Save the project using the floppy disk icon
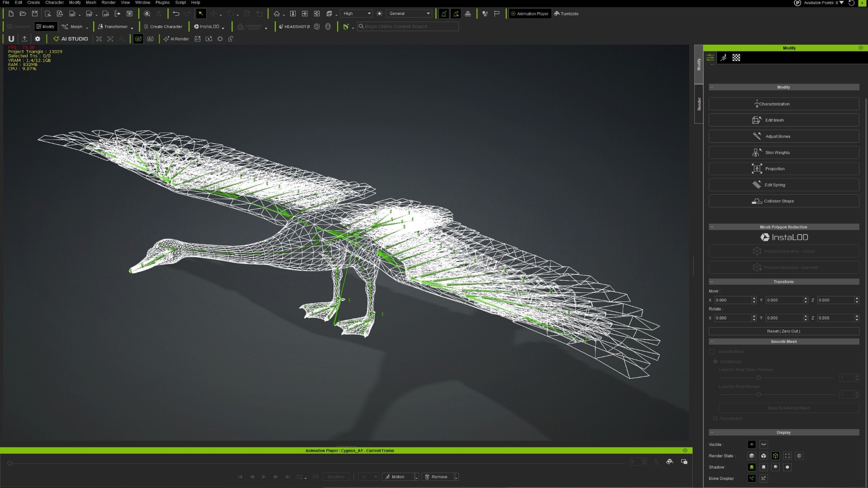This screenshot has height=488, width=868. 35,14
